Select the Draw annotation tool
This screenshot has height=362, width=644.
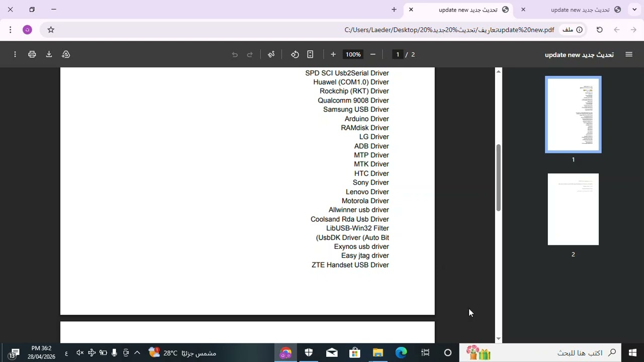click(271, 54)
